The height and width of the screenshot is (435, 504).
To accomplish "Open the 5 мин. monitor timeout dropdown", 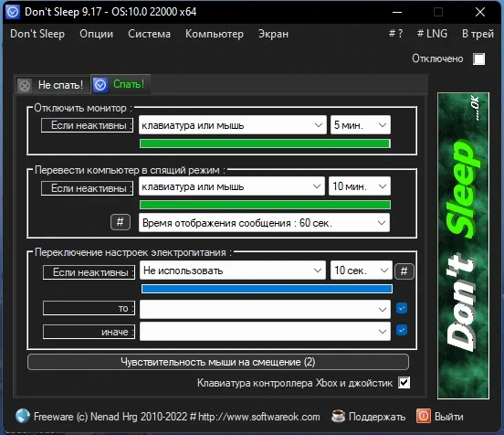I will pyautogui.click(x=361, y=125).
